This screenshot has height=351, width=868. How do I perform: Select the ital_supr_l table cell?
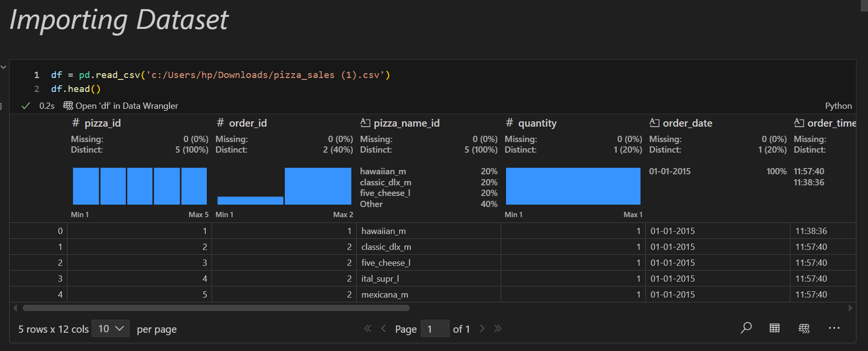pos(428,279)
